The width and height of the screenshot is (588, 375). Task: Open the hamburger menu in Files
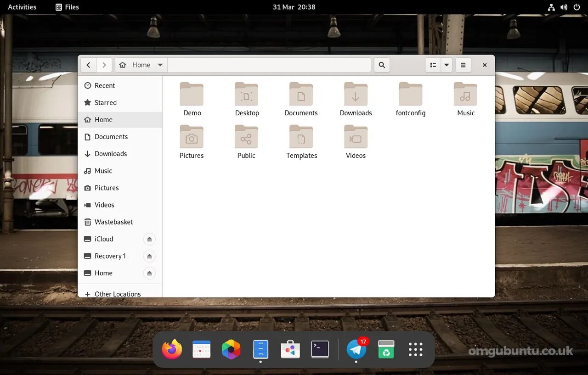point(463,65)
